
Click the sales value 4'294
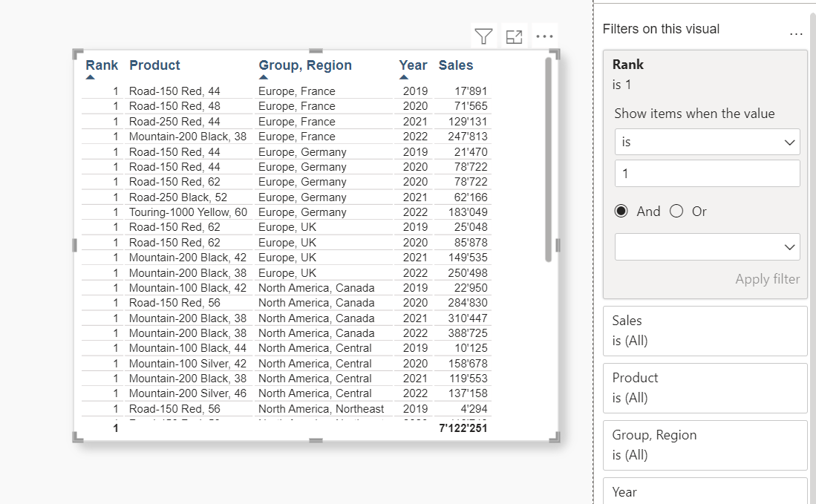click(x=474, y=409)
